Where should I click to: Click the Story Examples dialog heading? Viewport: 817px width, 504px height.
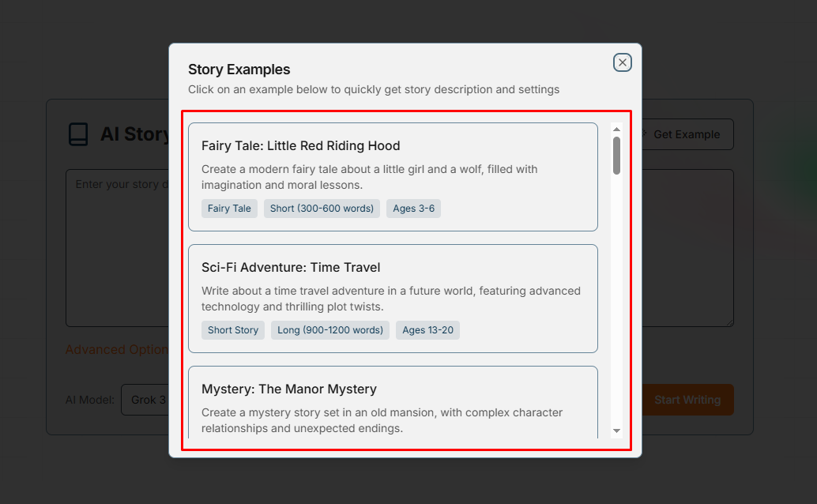point(239,70)
